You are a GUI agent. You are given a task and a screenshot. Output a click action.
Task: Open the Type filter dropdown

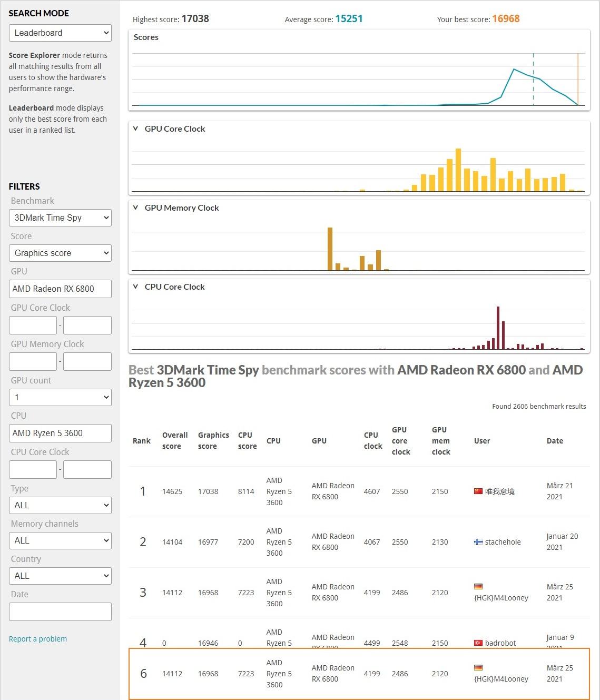(60, 505)
